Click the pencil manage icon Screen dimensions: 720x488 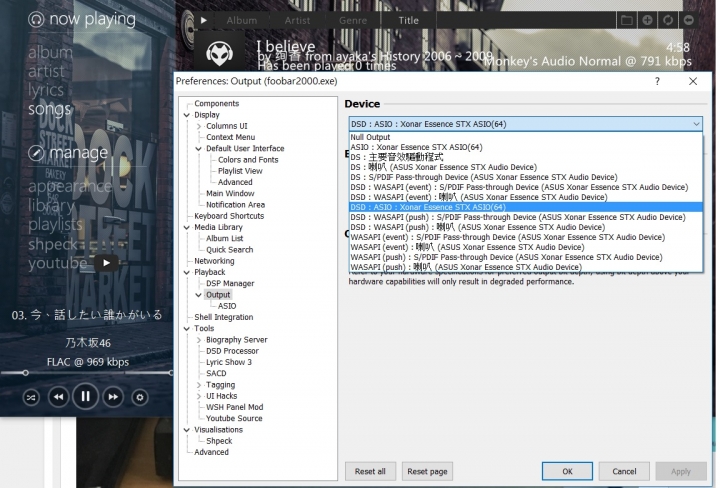36,153
